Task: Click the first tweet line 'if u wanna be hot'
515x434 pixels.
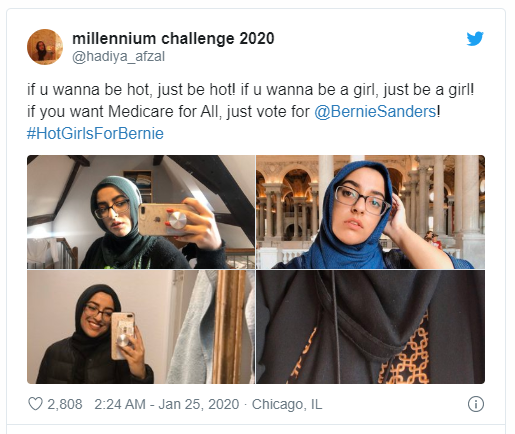Action: tap(250, 90)
